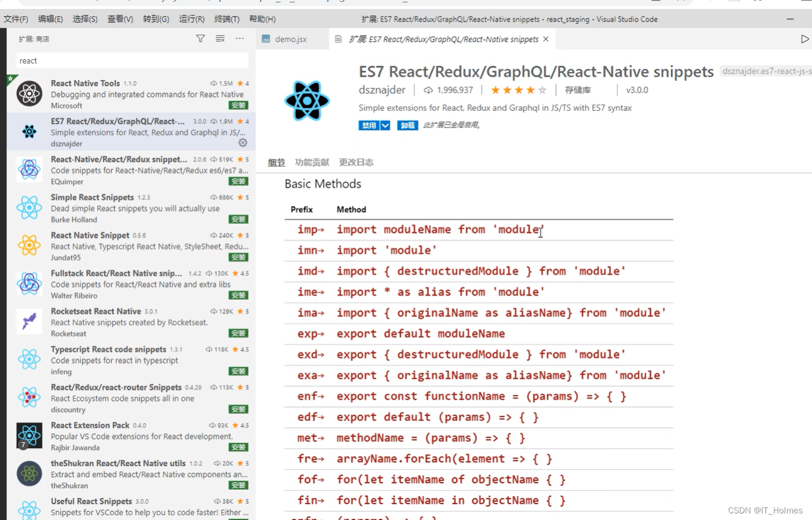Click the React Extension Pack icon
Screen dimensions: 812x520
(29, 436)
